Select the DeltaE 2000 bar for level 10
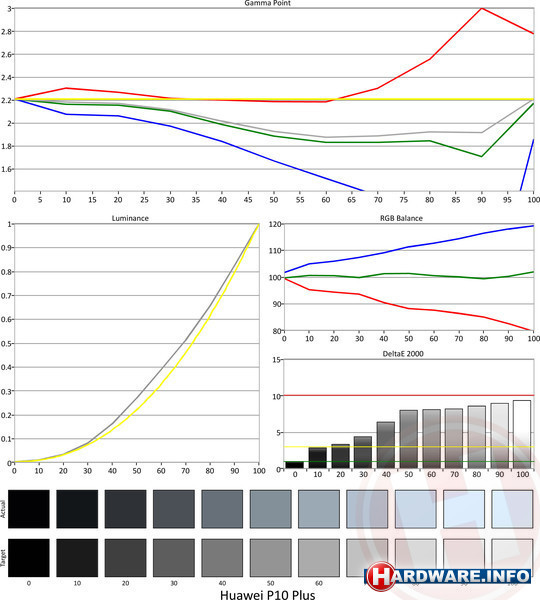Viewport: 540px width, 600px height. (x=318, y=458)
